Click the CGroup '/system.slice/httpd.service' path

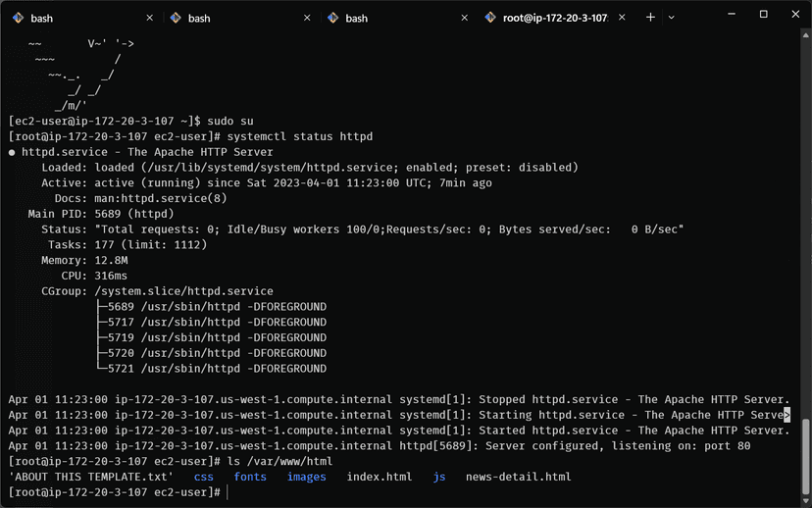coord(183,291)
